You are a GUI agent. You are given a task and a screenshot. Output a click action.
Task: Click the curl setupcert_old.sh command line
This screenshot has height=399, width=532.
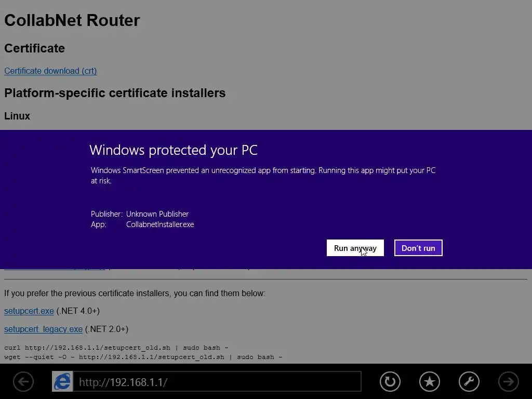tap(116, 348)
